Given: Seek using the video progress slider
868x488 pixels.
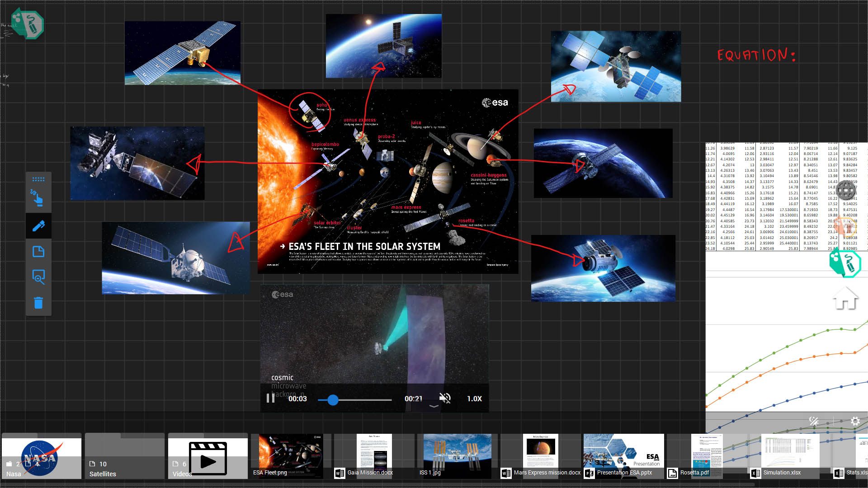Looking at the screenshot, I should click(354, 400).
